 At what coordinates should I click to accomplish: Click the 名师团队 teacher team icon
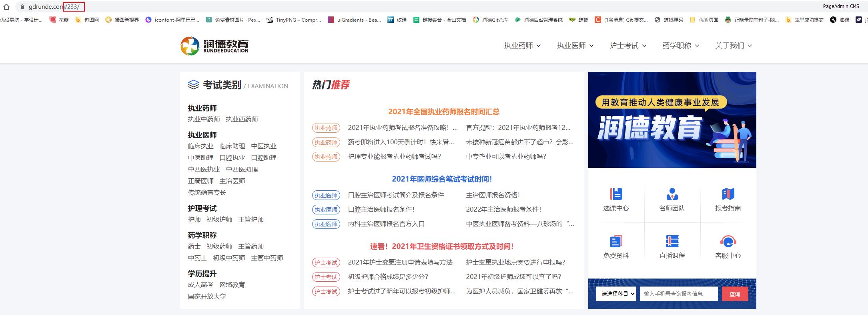coord(672,194)
